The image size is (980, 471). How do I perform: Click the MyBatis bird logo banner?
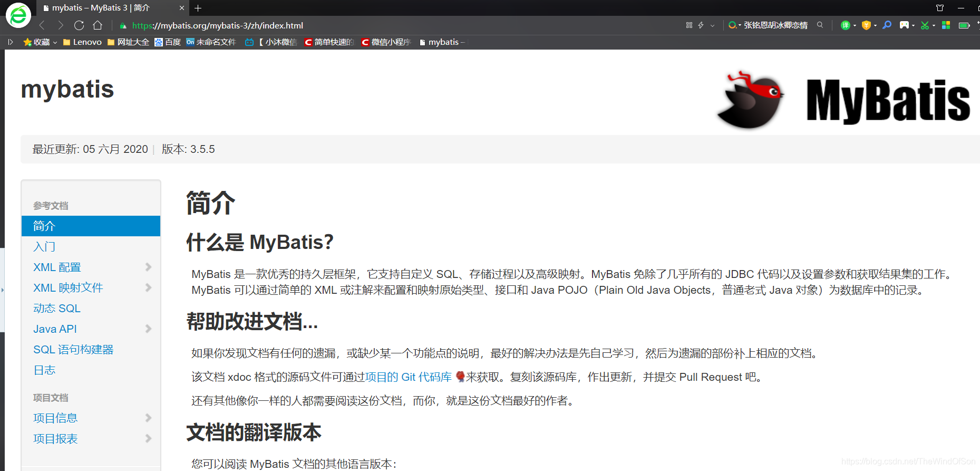(x=843, y=100)
